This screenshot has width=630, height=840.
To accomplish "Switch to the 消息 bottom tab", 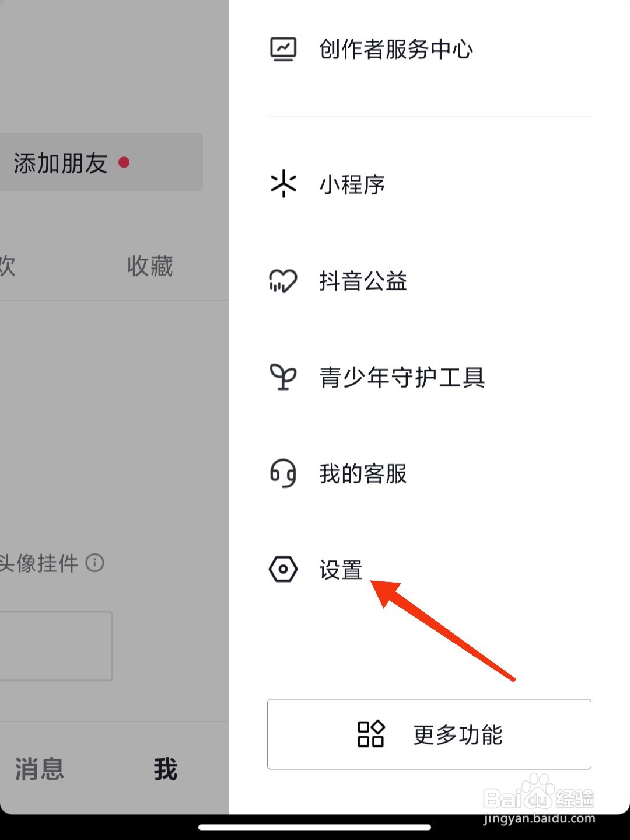I will pos(39,769).
